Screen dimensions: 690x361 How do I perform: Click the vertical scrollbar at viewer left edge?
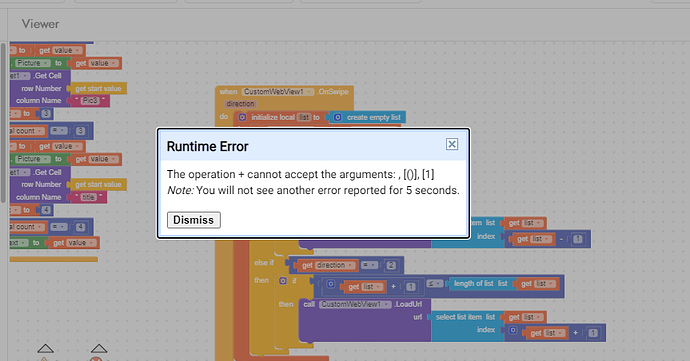3,122
